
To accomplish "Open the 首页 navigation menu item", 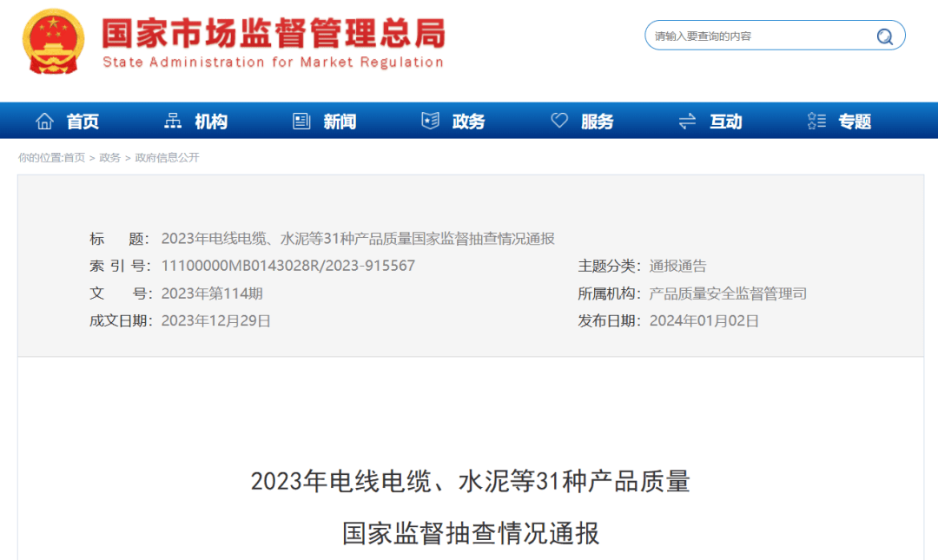I will pos(83,122).
